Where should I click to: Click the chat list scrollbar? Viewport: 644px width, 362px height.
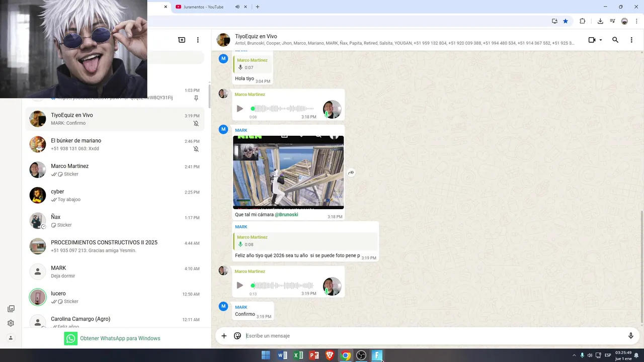point(209,96)
